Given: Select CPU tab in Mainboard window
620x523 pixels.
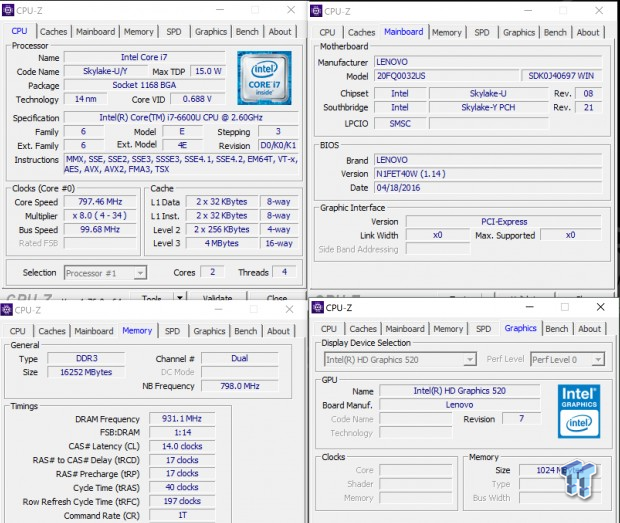Looking at the screenshot, I should click(327, 32).
